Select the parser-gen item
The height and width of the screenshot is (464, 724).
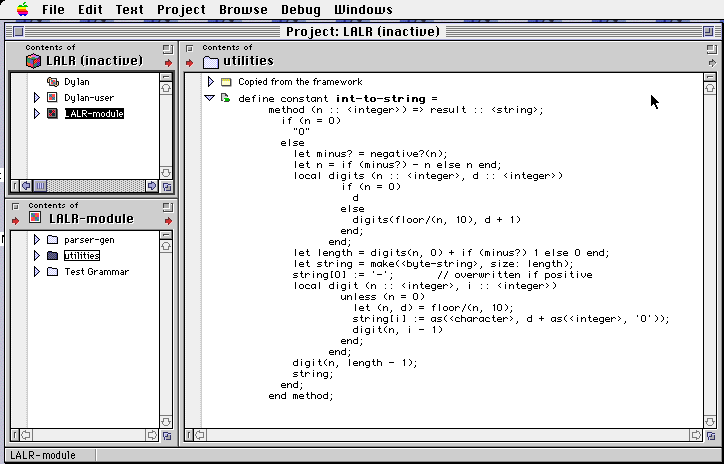click(x=89, y=240)
